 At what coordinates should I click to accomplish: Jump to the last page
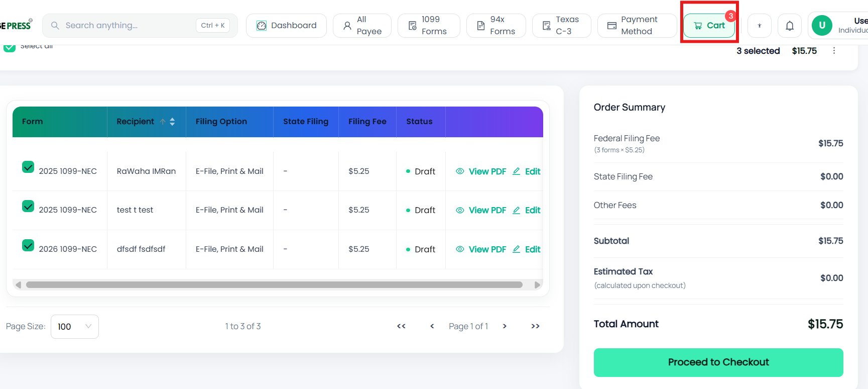(x=535, y=326)
